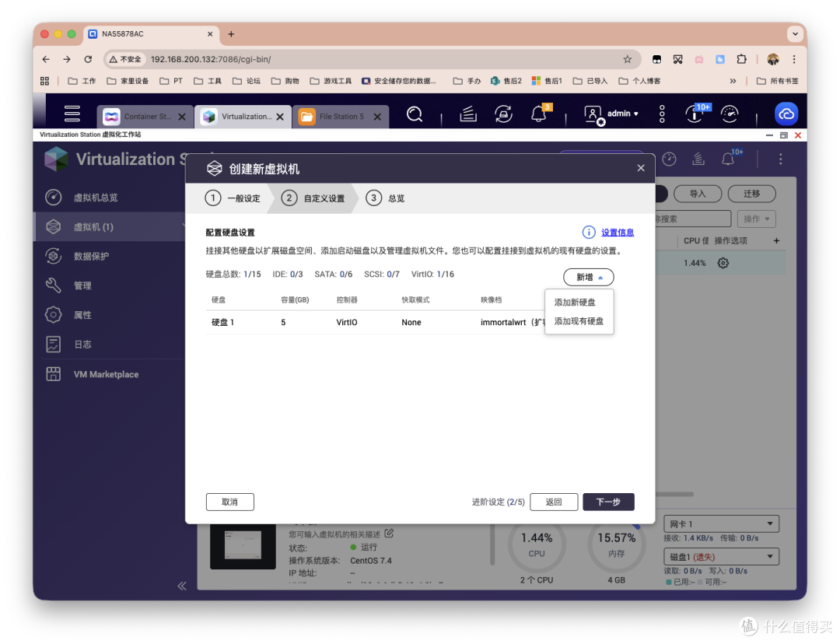Click the blue myQNAPcloud icon
This screenshot has width=840, height=644.
[786, 114]
